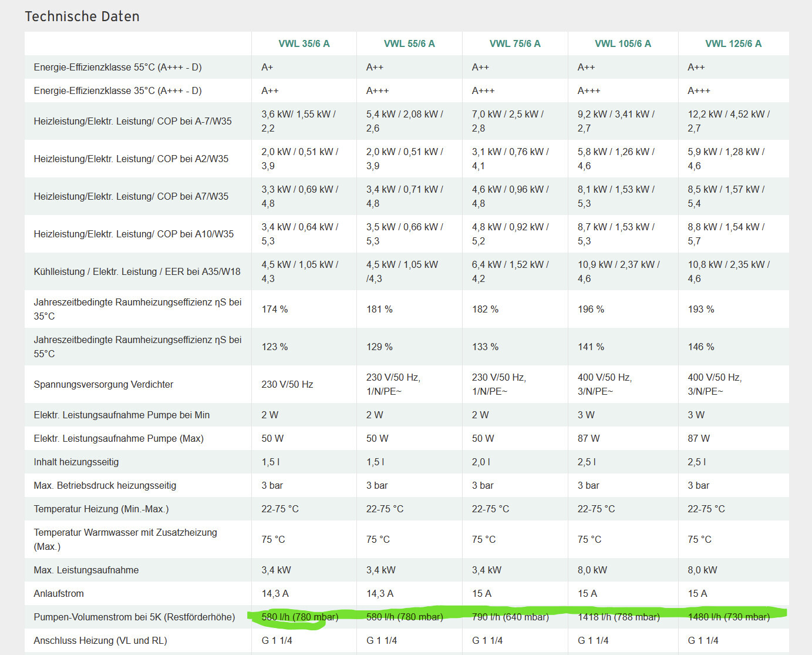Select the Spannungsversorgung Verdichter row label
This screenshot has height=655, width=812.
[x=103, y=384]
